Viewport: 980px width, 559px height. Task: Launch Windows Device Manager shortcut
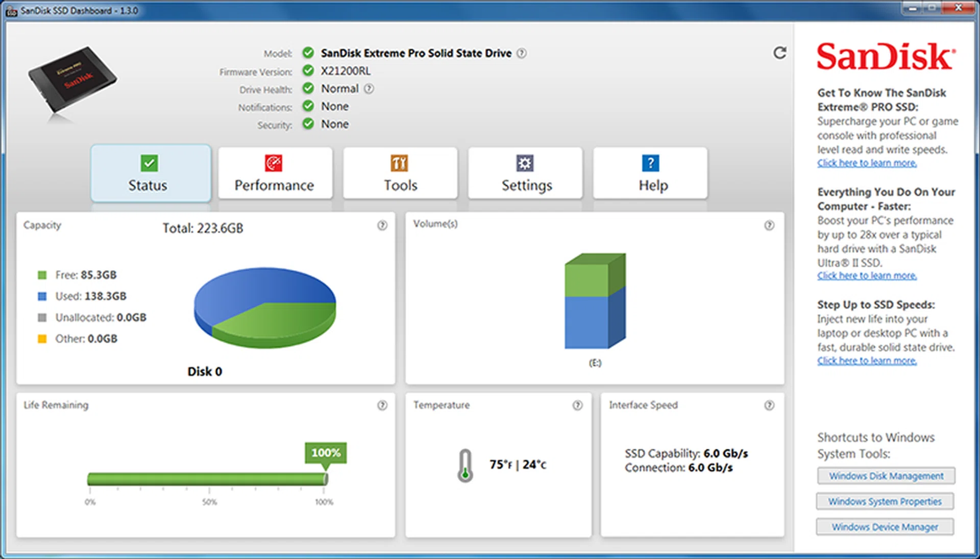tap(885, 527)
